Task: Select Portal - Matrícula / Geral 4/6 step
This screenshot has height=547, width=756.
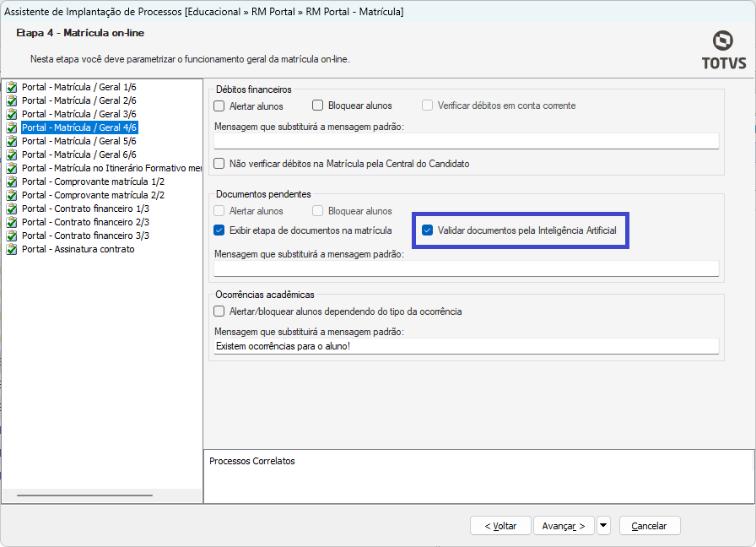Action: 79,127
